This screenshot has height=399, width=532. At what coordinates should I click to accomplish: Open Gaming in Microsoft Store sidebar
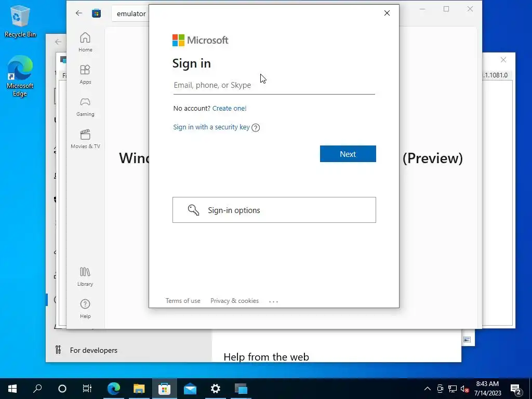[85, 107]
